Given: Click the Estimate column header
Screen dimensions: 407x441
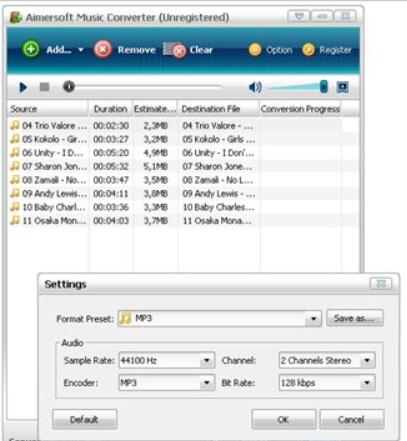Looking at the screenshot, I should tap(155, 109).
